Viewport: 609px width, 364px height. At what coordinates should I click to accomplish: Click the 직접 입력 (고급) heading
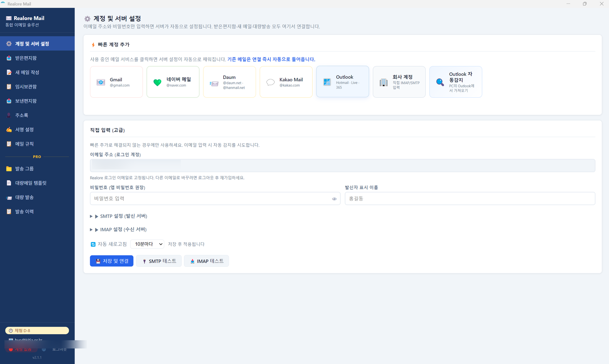(x=107, y=130)
